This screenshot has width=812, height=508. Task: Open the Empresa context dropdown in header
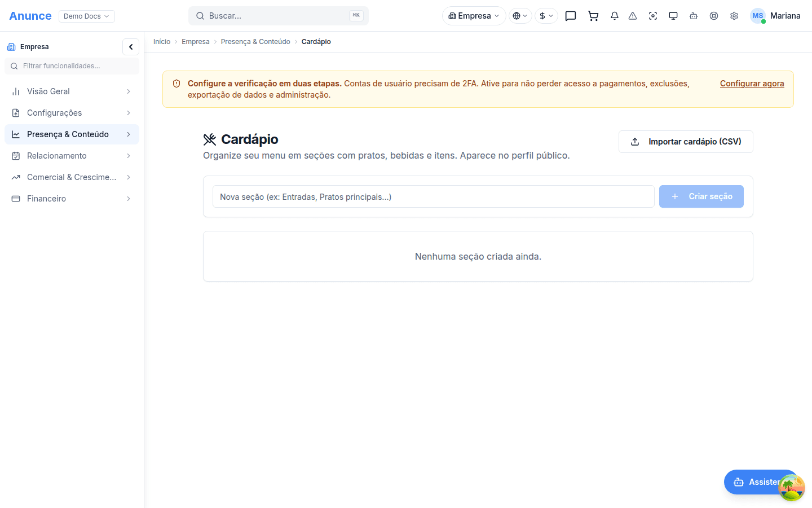[474, 16]
